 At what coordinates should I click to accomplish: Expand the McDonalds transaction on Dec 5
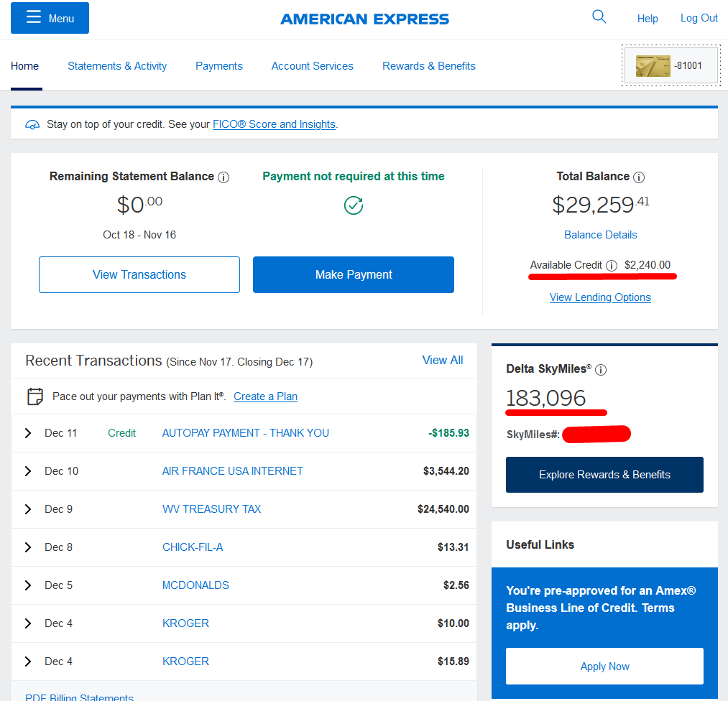[28, 585]
